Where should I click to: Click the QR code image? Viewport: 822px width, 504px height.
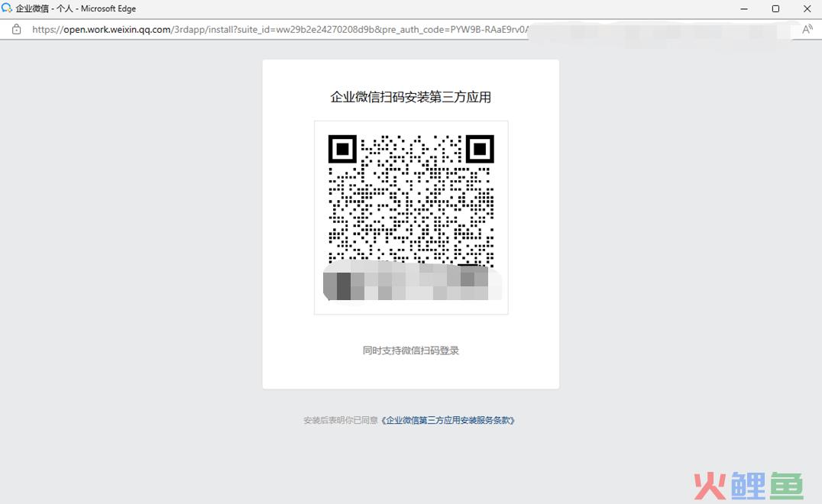[411, 218]
